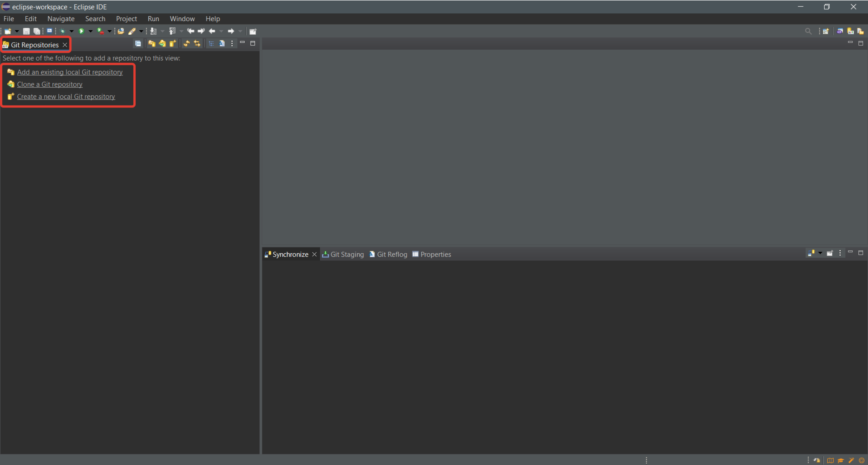The height and width of the screenshot is (465, 868).
Task: Toggle Link with Editor and Selection
Action: pyautogui.click(x=197, y=43)
